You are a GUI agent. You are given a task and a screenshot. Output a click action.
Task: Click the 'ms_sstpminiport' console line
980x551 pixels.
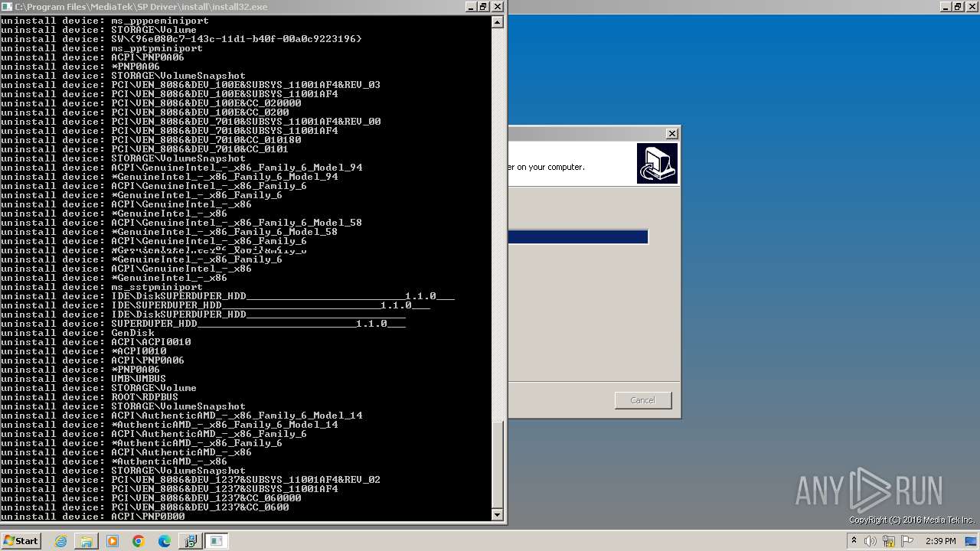tap(102, 287)
